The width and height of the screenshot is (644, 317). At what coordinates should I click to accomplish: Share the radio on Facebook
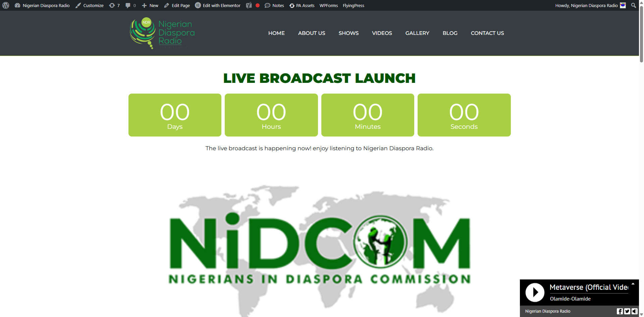pyautogui.click(x=620, y=311)
